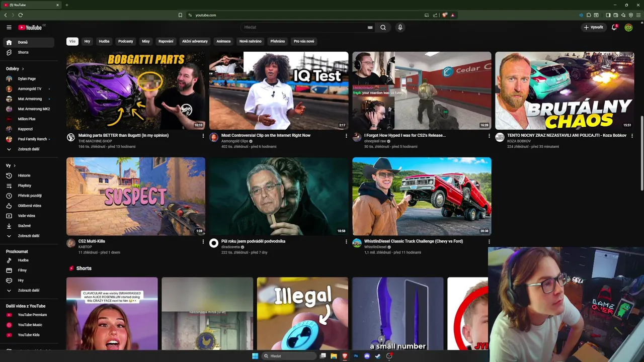Screen dimensions: 644x362
Task: Open browser extensions puzzle icon
Action: [589, 15]
